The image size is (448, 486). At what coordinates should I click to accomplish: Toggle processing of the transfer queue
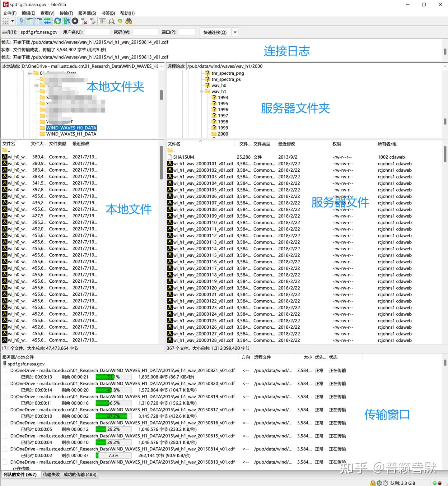pos(66,21)
